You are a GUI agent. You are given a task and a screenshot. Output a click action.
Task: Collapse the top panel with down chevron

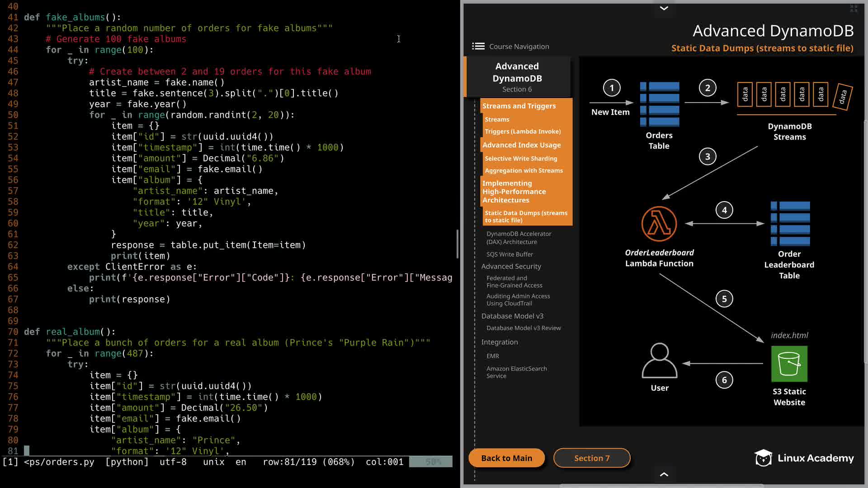tap(664, 8)
